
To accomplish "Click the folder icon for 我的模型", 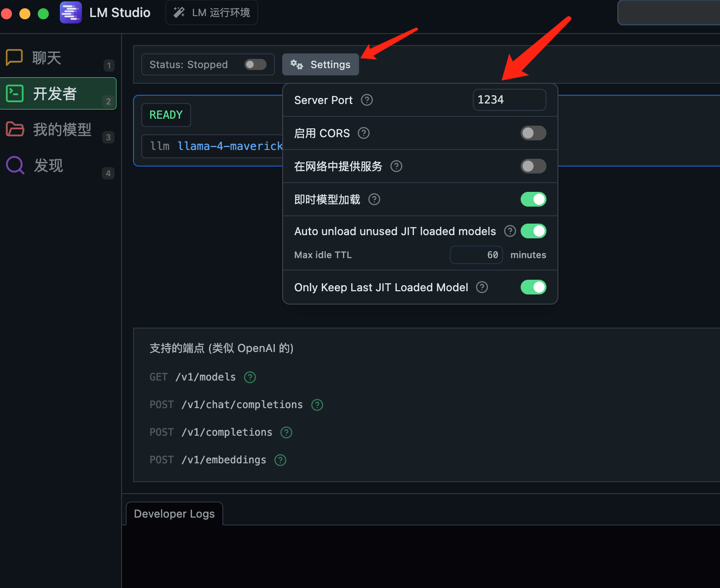I will coord(15,129).
